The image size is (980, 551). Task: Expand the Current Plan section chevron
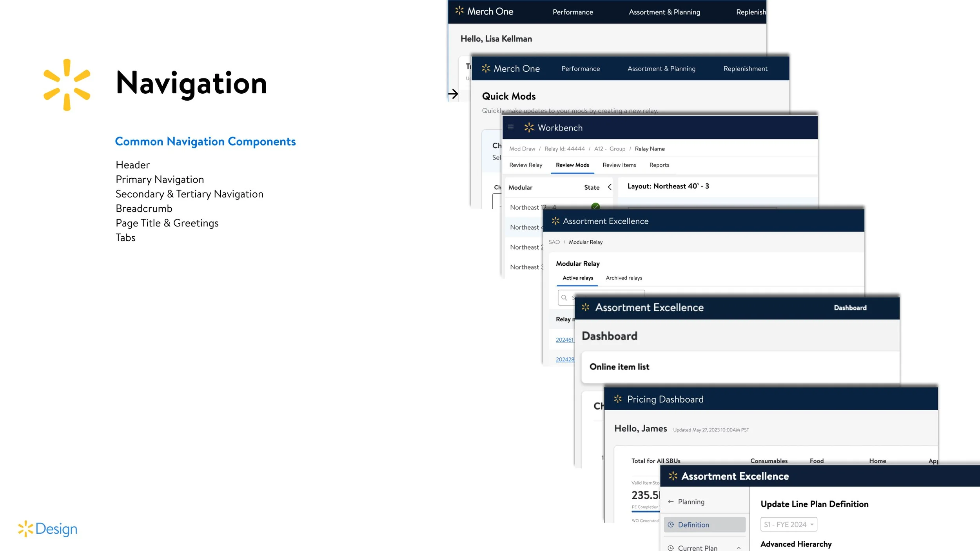pos(739,548)
